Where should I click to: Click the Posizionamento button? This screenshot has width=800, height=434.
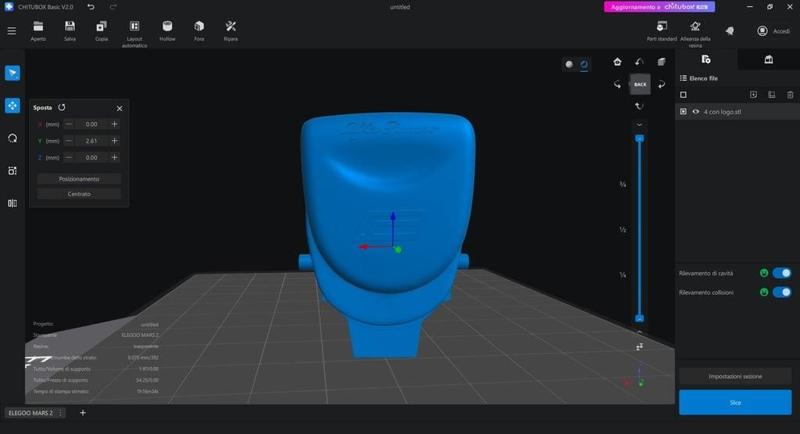(x=79, y=179)
